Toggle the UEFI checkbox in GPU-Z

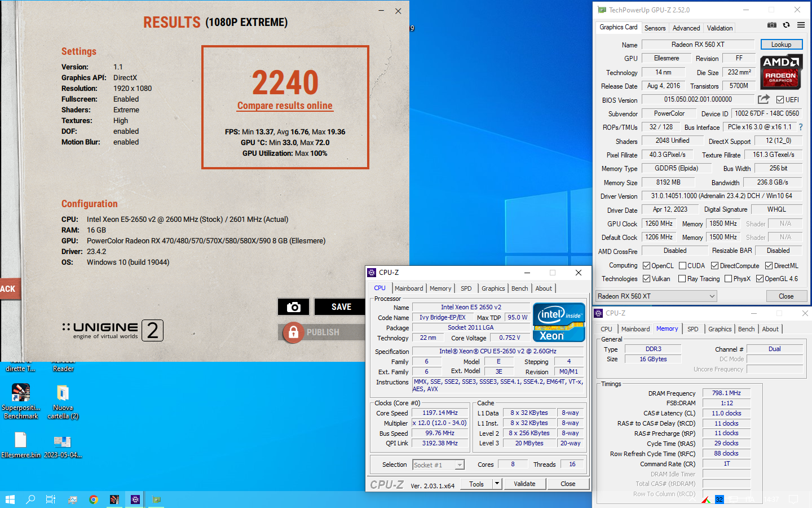[x=780, y=99]
